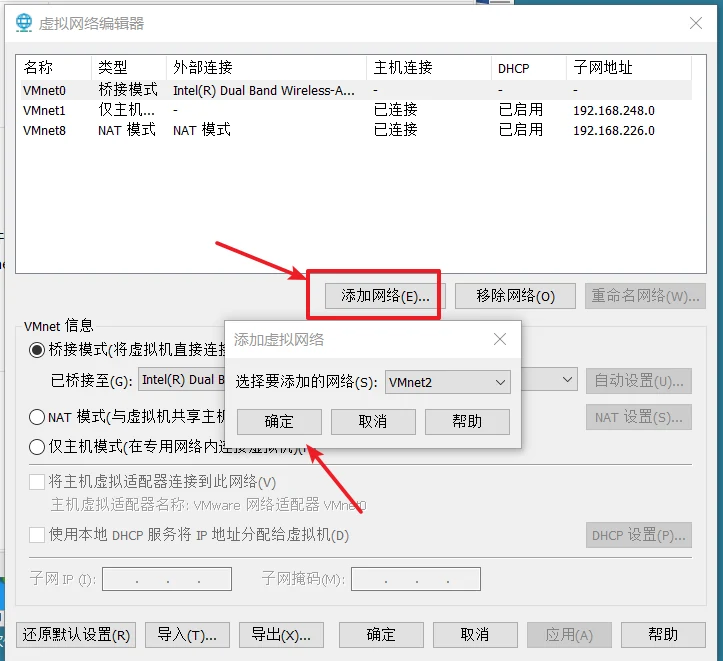Click Intel(R) Dual Band Wireless external connection cell
The image size is (723, 661).
pyautogui.click(x=264, y=90)
